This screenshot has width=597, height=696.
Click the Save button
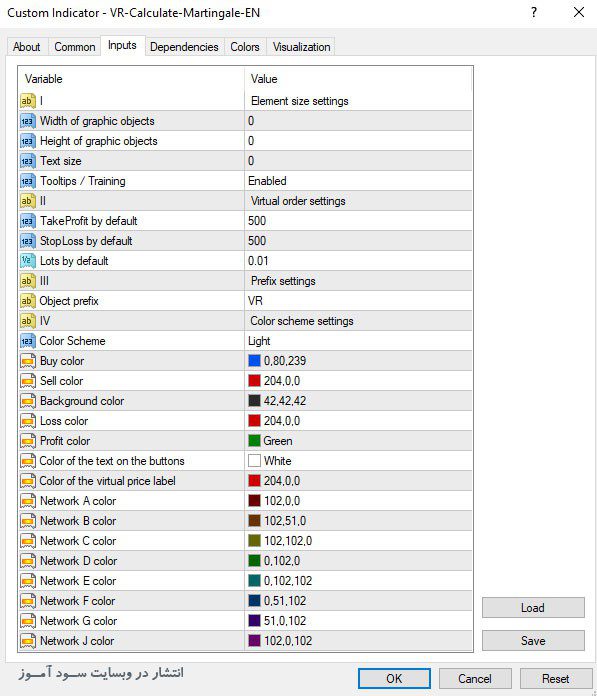(x=533, y=641)
